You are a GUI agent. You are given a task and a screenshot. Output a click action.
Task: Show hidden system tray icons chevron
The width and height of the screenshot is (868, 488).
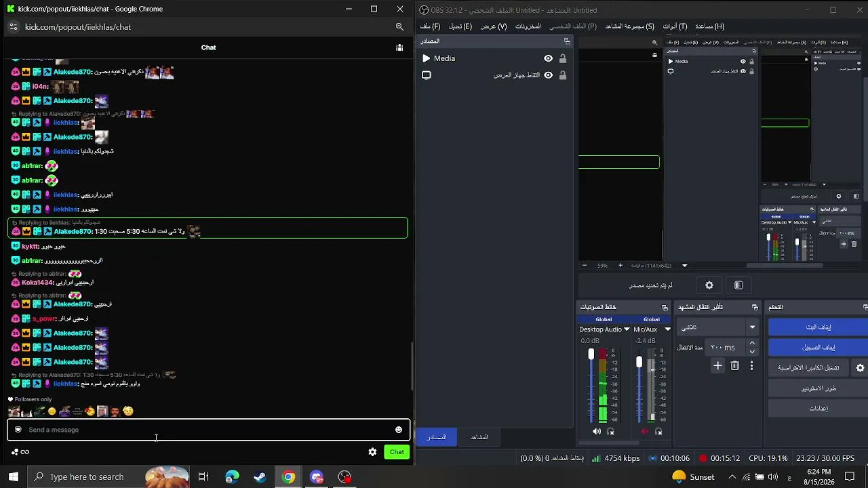(732, 477)
